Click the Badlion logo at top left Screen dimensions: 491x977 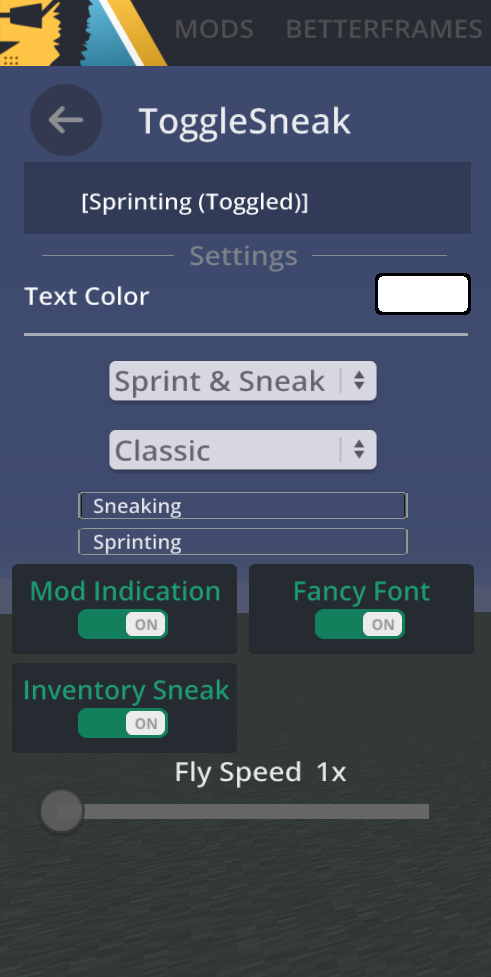point(83,32)
